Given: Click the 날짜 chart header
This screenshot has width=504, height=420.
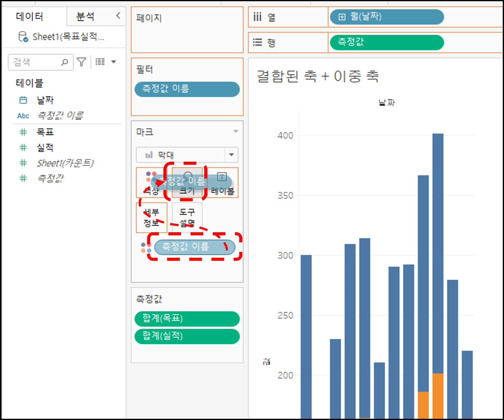Looking at the screenshot, I should tap(387, 102).
